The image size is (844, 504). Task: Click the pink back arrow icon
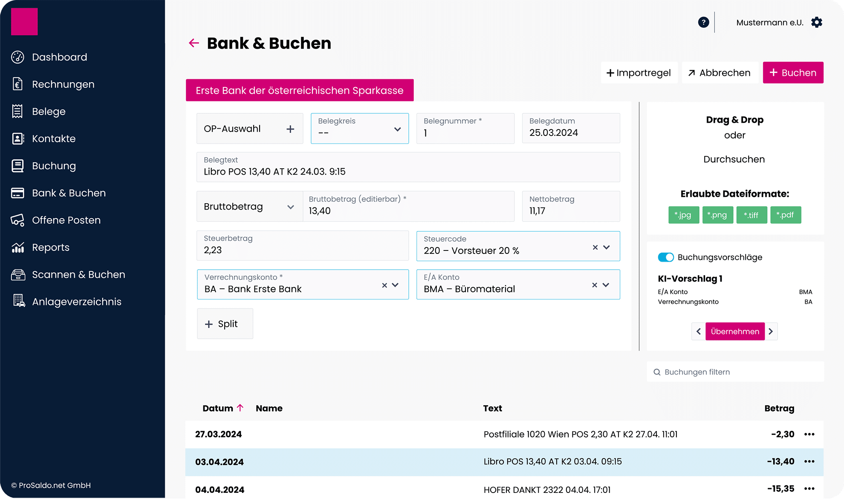point(194,43)
